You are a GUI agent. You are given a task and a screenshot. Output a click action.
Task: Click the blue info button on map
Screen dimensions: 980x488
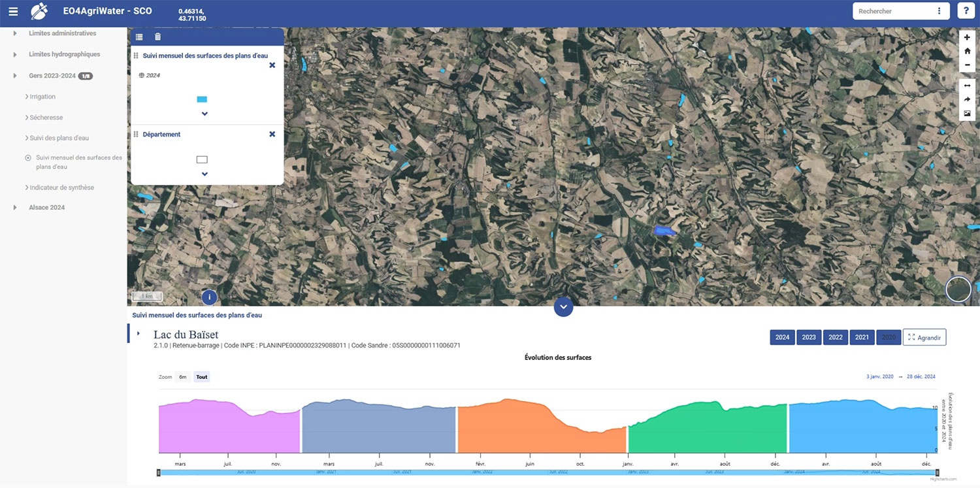209,297
